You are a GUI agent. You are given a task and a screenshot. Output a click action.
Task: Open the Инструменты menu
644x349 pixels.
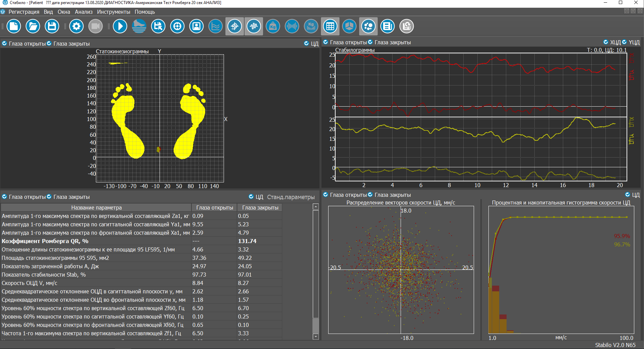click(114, 12)
